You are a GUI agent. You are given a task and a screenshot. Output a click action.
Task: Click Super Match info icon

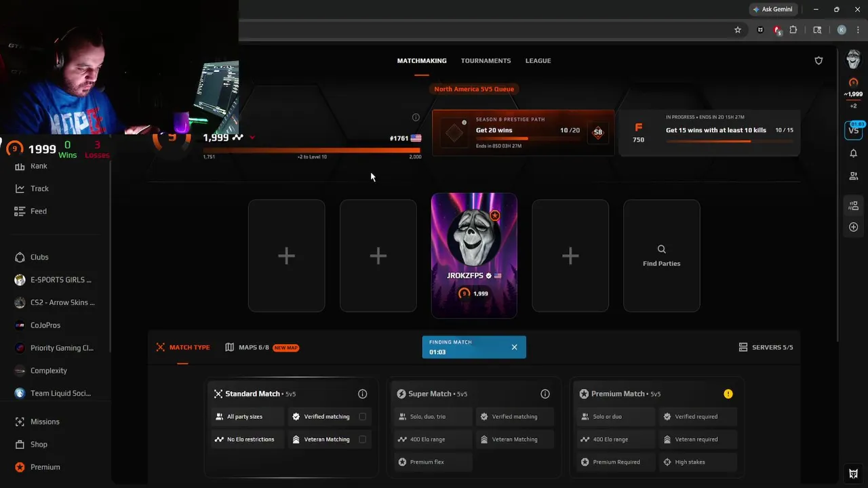click(x=545, y=394)
